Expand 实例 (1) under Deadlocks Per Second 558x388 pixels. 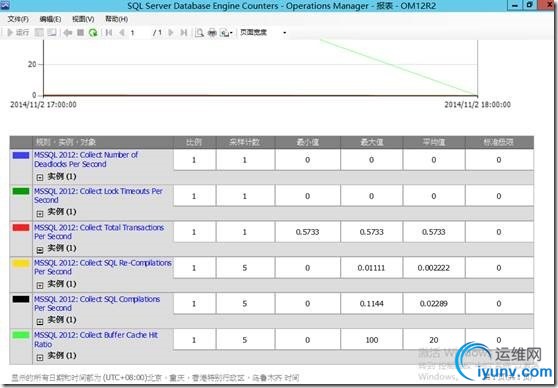coord(40,177)
